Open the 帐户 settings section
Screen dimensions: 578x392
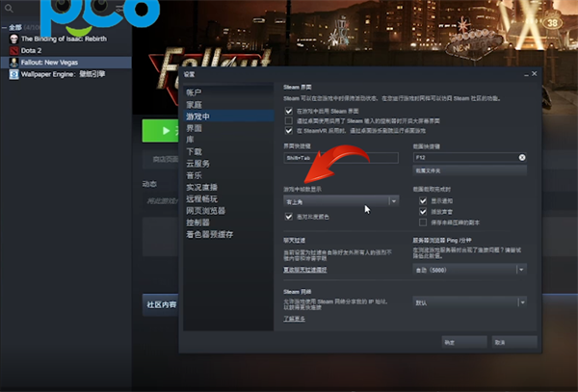[194, 92]
